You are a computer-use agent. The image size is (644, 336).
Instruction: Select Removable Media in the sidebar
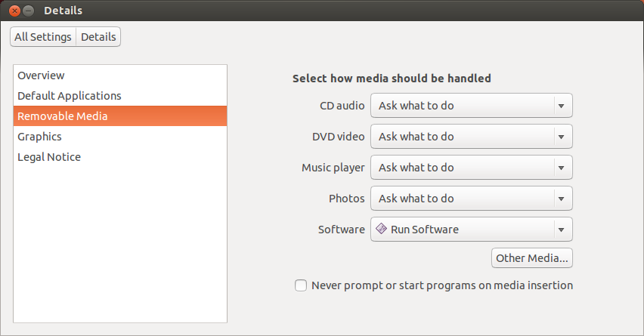tap(63, 116)
